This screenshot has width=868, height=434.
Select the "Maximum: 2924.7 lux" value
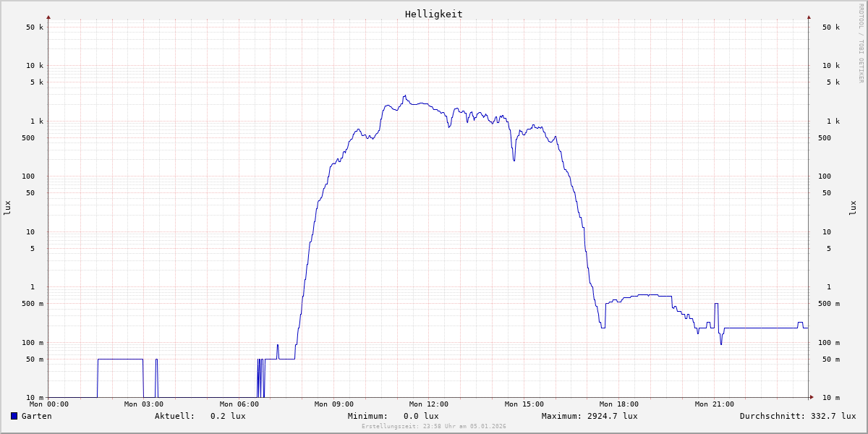[590, 416]
